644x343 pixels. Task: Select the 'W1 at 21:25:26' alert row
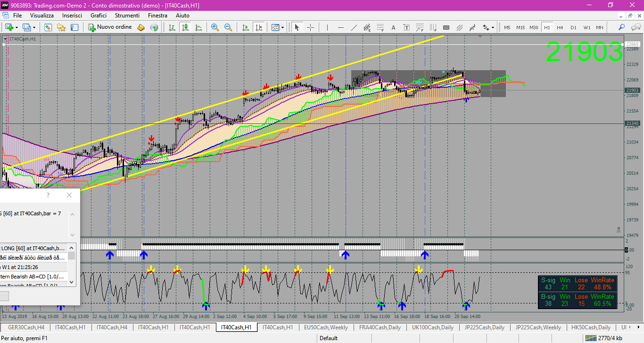click(x=34, y=267)
